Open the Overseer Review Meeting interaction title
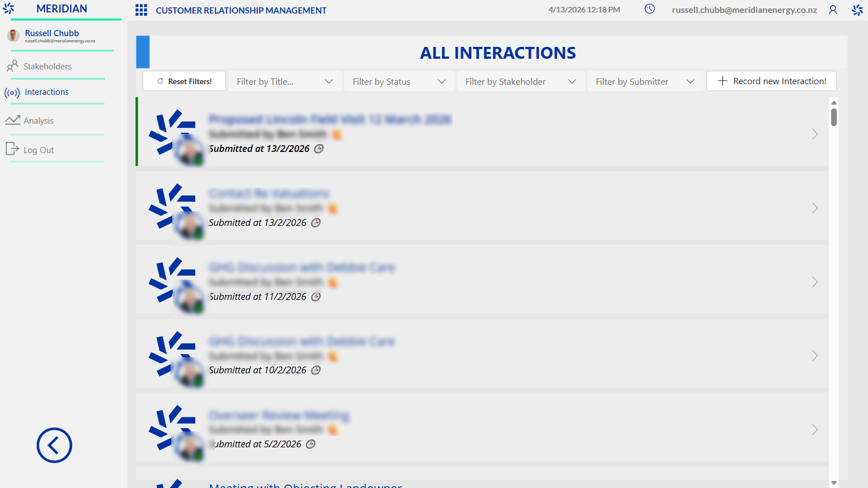The height and width of the screenshot is (488, 868). [279, 416]
